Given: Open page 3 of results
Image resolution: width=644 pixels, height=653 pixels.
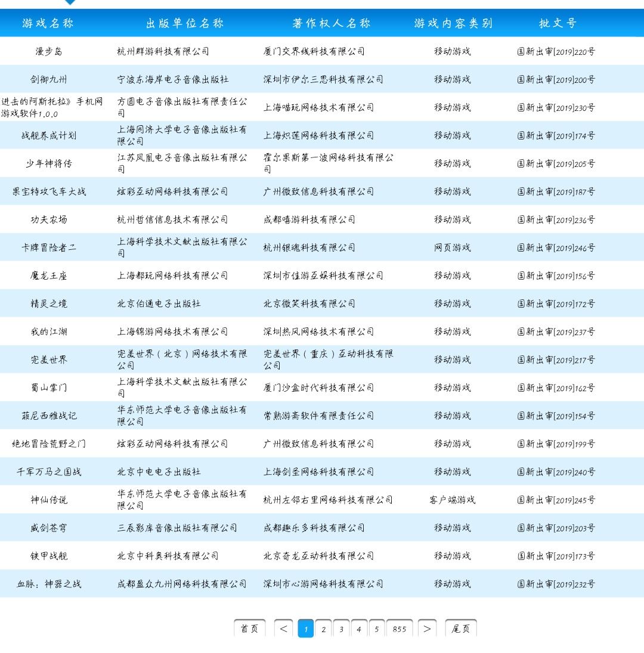Looking at the screenshot, I should [x=341, y=629].
